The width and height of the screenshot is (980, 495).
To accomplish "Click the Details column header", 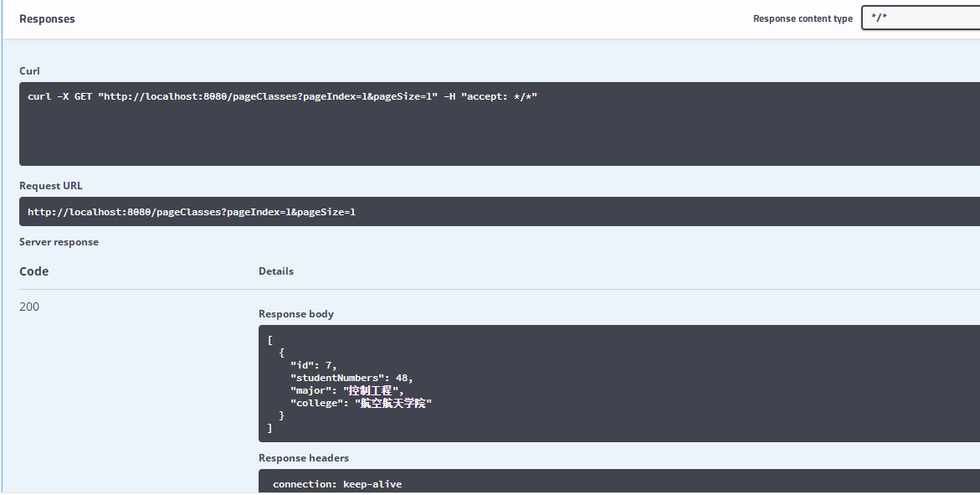I will pos(275,271).
